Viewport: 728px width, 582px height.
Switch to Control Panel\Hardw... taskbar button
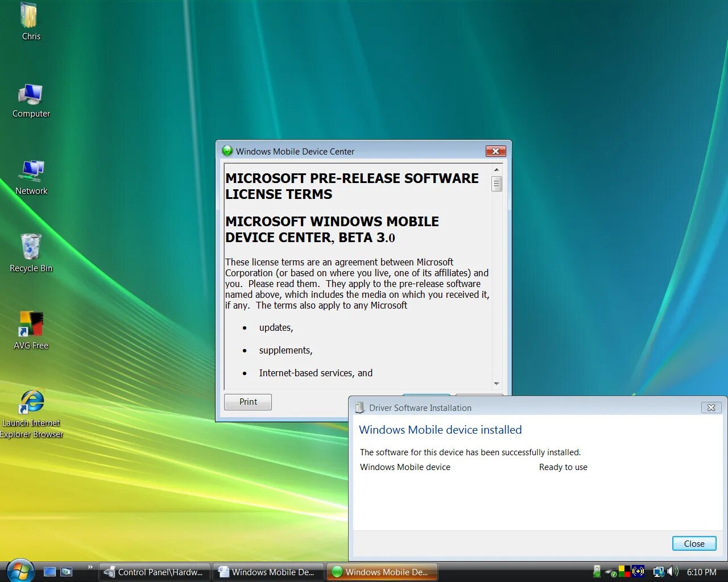155,572
